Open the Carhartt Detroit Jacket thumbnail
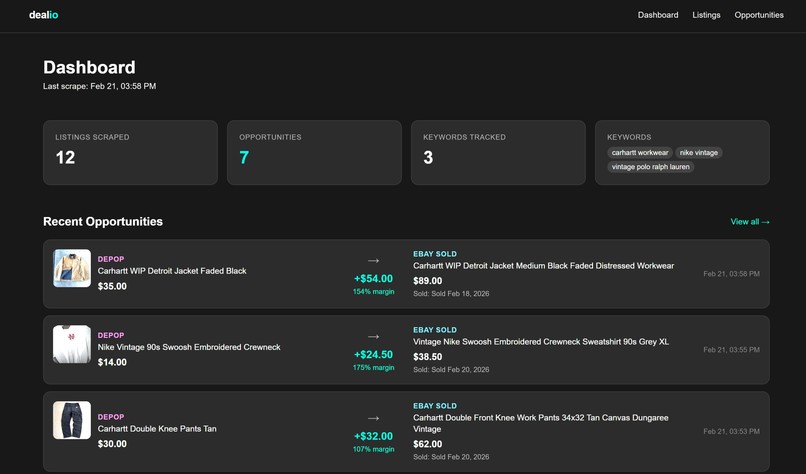806x474 pixels. coord(72,268)
